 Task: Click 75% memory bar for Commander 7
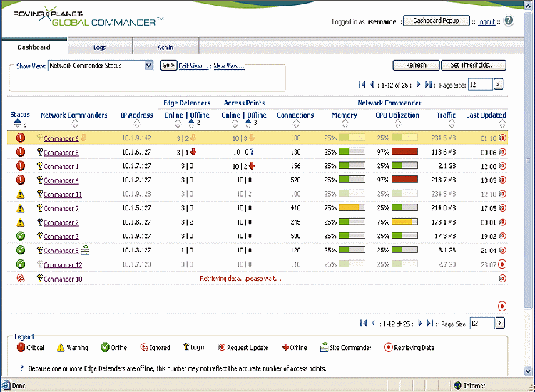pyautogui.click(x=352, y=207)
